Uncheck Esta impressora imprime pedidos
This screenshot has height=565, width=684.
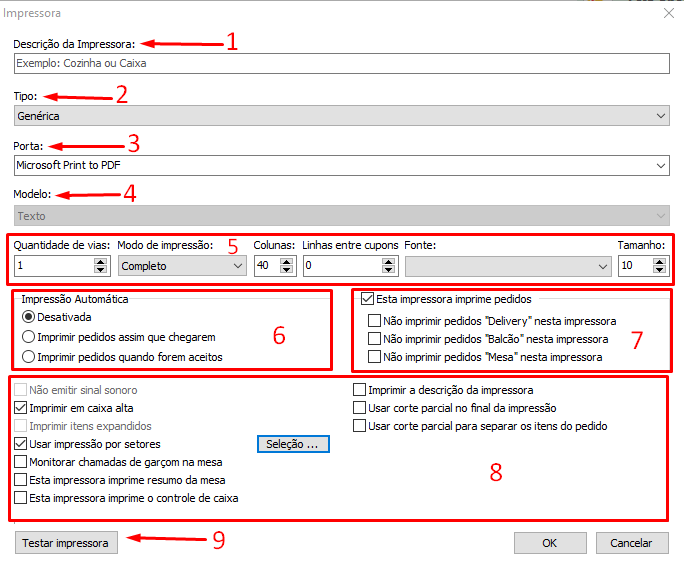[367, 298]
